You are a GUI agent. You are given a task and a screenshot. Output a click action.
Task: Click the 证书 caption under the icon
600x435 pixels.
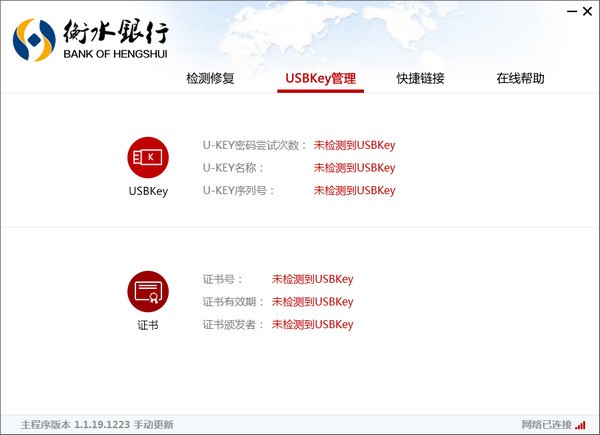pyautogui.click(x=148, y=325)
